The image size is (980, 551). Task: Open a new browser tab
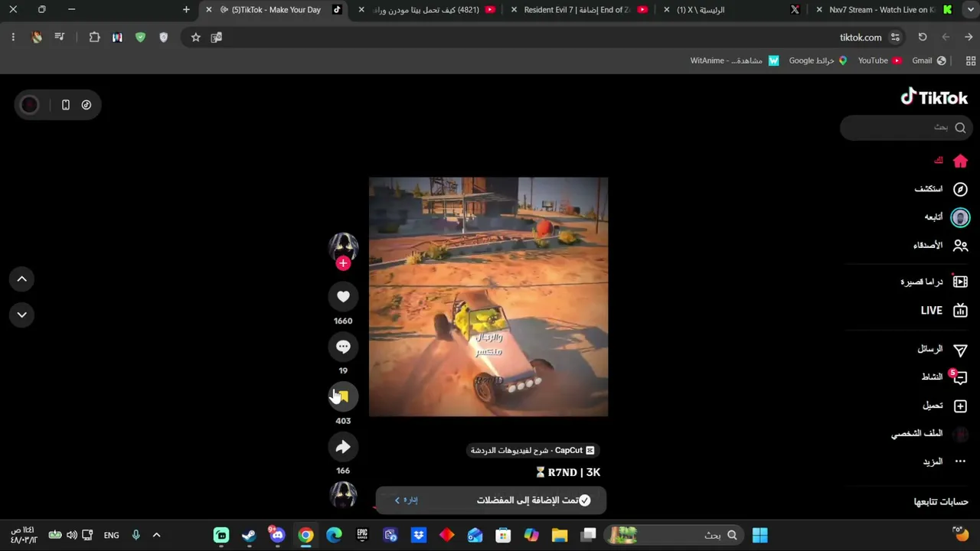(186, 10)
